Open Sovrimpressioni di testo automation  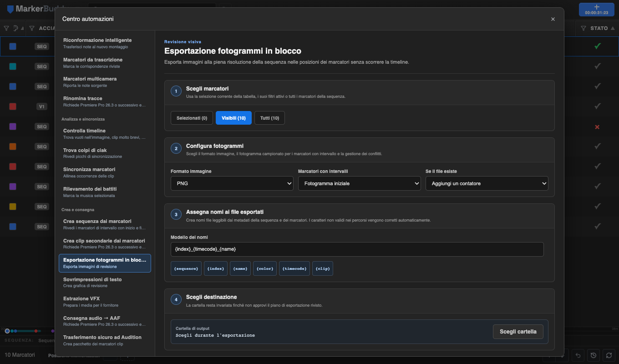[105, 282]
